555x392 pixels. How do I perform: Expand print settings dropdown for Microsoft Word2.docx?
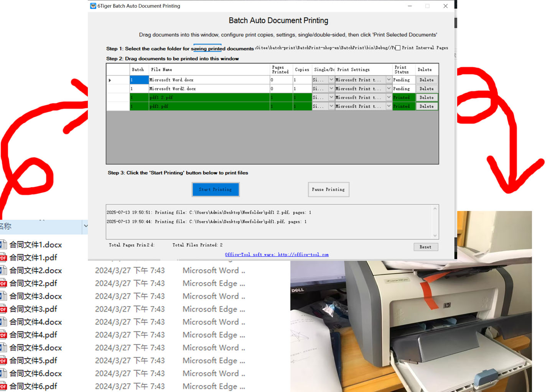(x=389, y=89)
